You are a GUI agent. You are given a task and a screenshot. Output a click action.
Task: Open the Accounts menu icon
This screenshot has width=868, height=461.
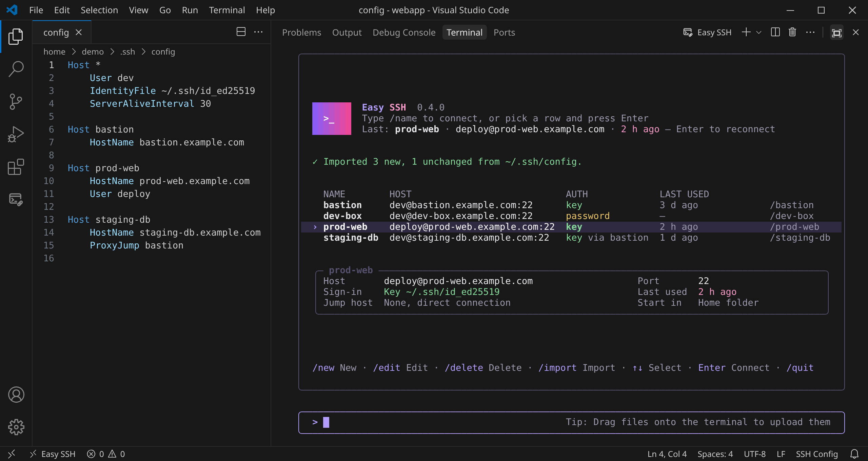(x=16, y=395)
